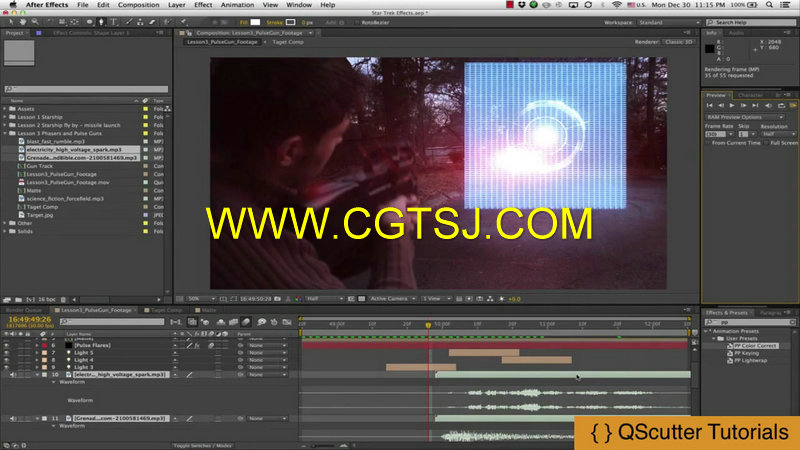Hide the Light 4 layer
This screenshot has height=450, width=800.
pyautogui.click(x=6, y=360)
